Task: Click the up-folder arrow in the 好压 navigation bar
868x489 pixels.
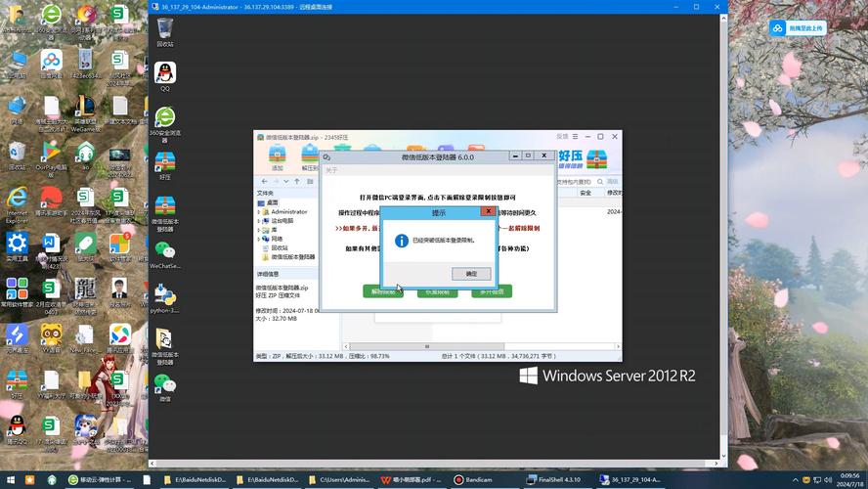Action: (x=297, y=181)
